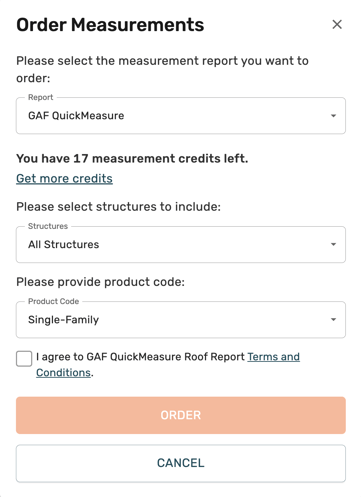Open the Single-Family product code selector

click(181, 320)
